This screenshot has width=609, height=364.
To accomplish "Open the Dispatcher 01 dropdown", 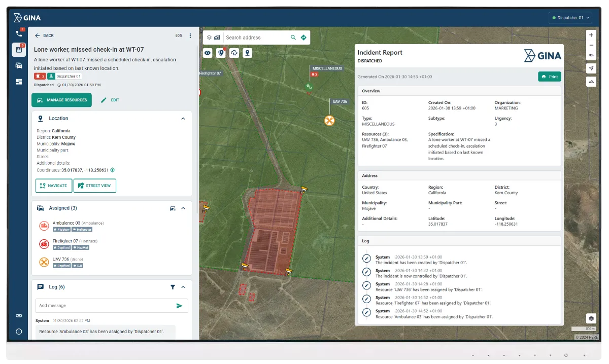I will 571,18.
